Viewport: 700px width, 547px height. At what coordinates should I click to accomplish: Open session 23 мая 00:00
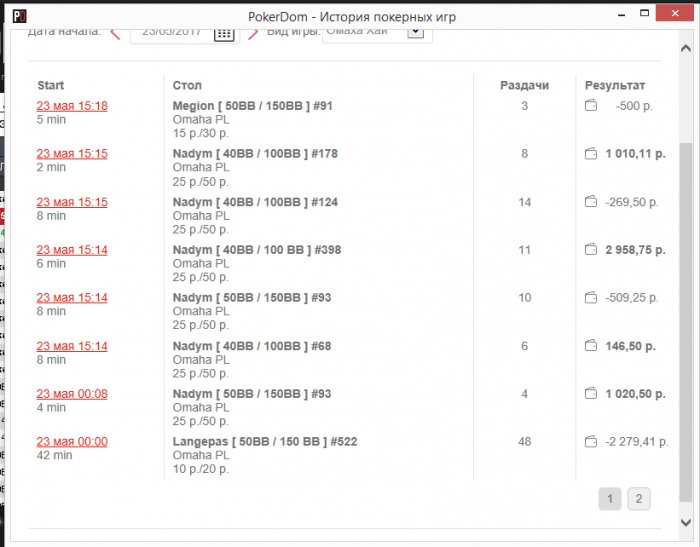coord(72,442)
